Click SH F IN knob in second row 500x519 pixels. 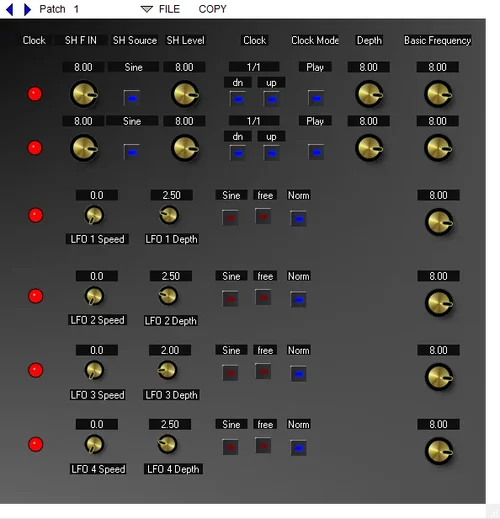point(84,148)
